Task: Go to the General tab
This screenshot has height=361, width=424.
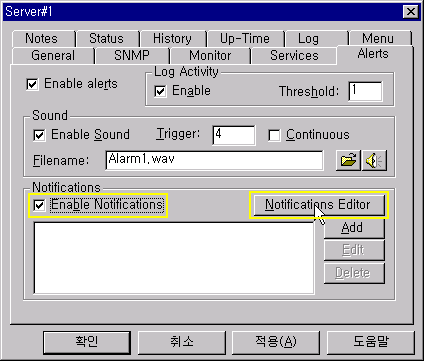Action: [x=53, y=56]
